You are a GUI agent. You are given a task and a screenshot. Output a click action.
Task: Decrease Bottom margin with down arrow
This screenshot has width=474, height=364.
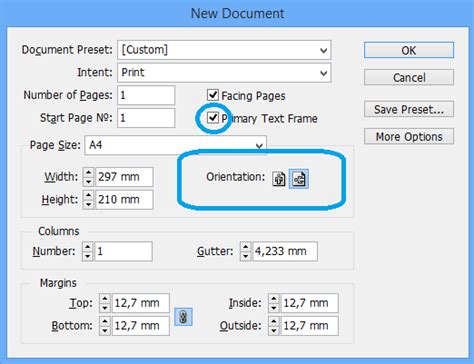click(105, 330)
